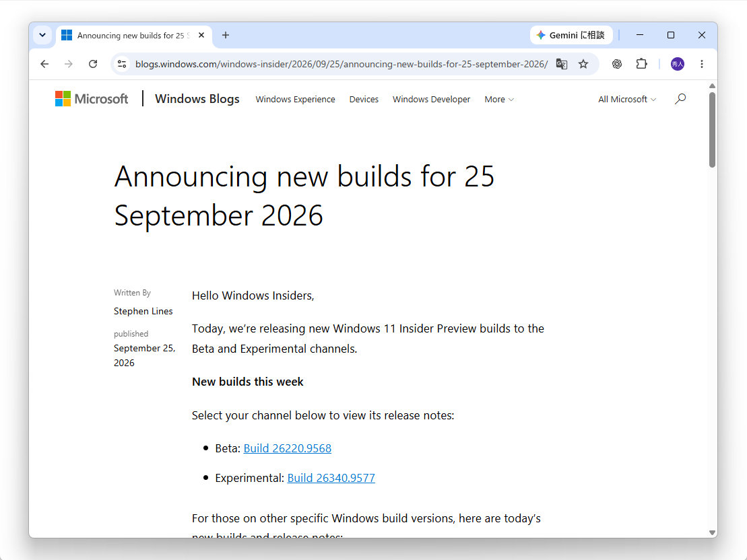Open the Build 26220.9568 link
Image resolution: width=747 pixels, height=560 pixels.
click(287, 448)
